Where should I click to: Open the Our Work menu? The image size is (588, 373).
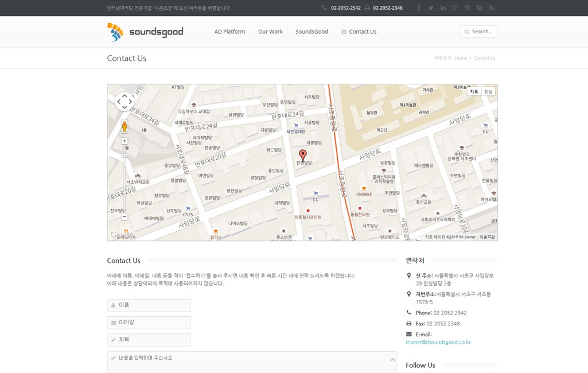pyautogui.click(x=270, y=32)
